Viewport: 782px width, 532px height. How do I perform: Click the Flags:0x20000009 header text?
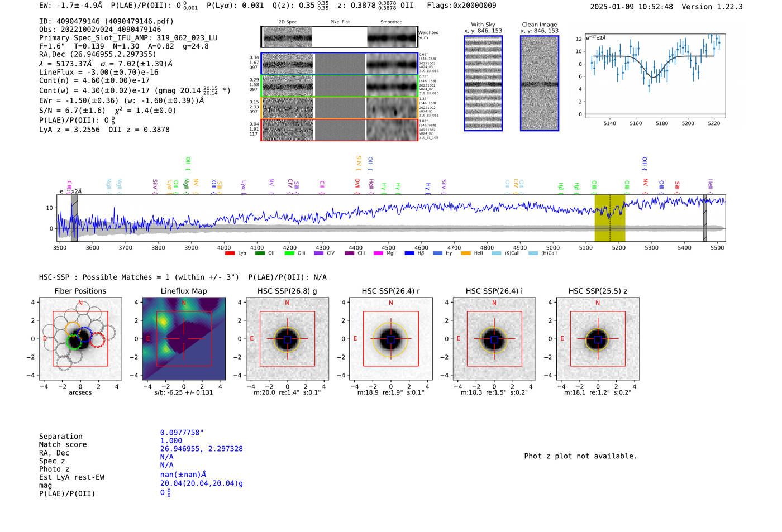(x=461, y=6)
